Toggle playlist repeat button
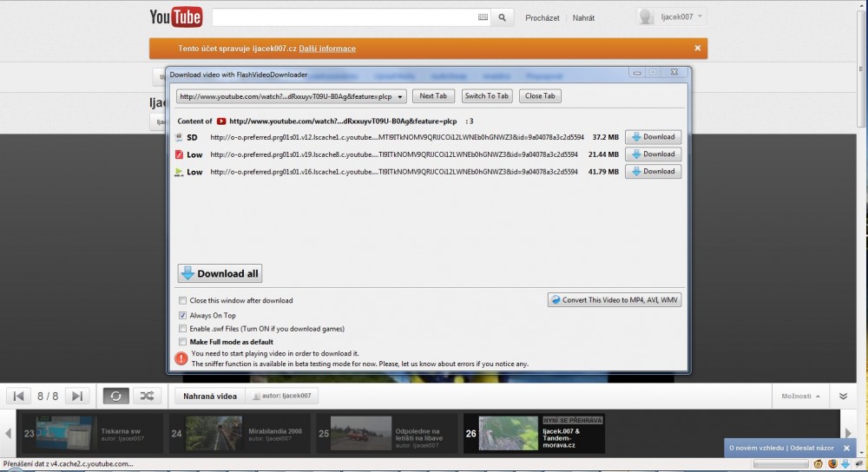 116,396
